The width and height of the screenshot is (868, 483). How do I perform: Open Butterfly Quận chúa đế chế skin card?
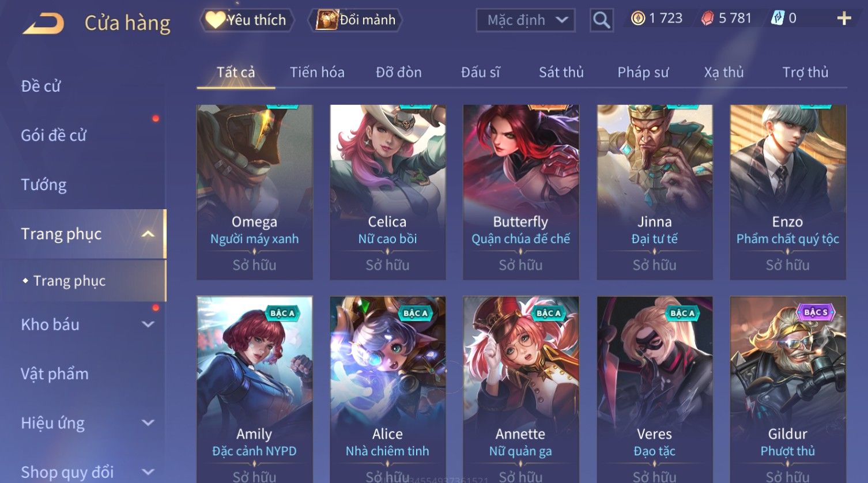521,192
